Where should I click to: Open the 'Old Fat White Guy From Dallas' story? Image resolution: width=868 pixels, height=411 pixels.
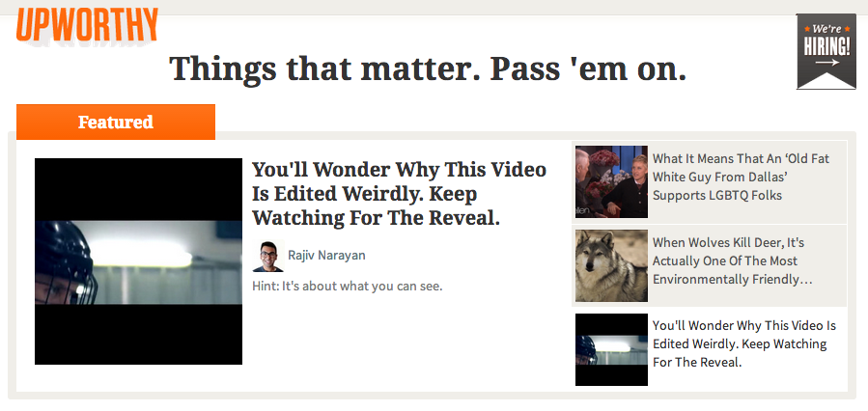click(x=741, y=177)
